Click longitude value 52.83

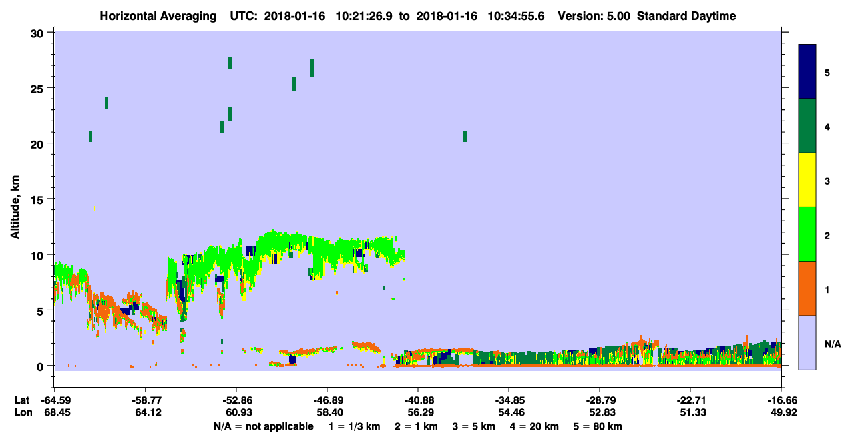click(602, 413)
